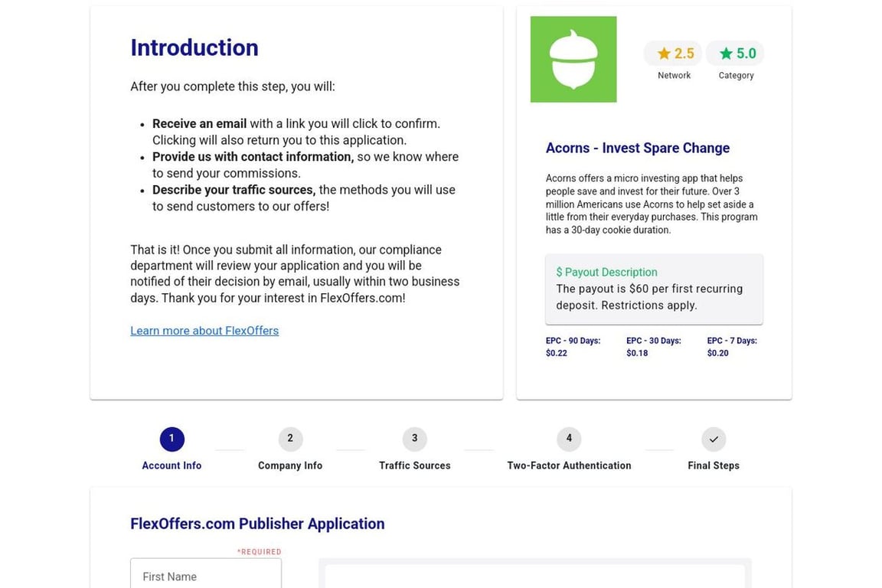Select the Final Steps checkmark circle
882x588 pixels.
click(714, 439)
